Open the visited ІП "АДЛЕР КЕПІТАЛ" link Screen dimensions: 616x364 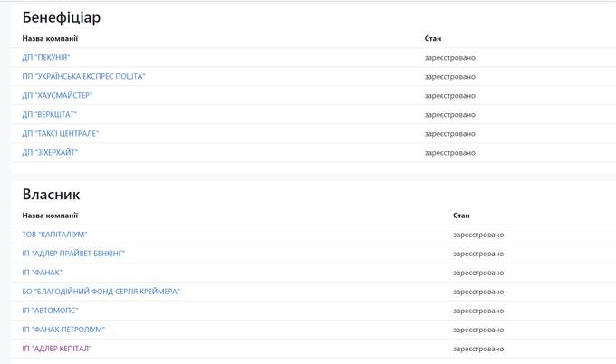(56, 349)
